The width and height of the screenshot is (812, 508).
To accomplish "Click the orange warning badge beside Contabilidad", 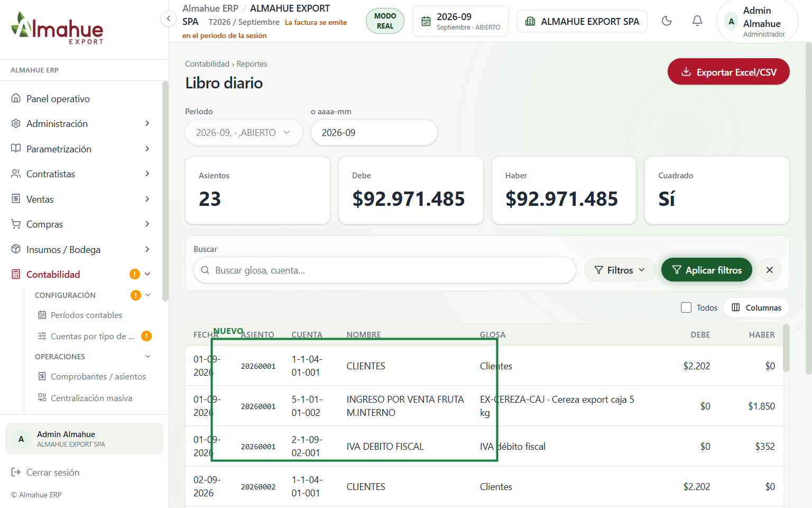I will click(x=135, y=274).
